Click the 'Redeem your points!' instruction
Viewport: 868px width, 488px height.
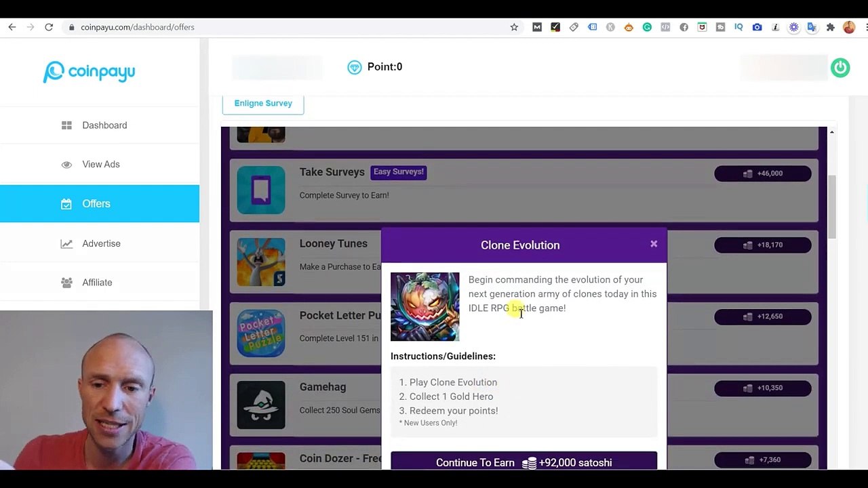point(454,411)
